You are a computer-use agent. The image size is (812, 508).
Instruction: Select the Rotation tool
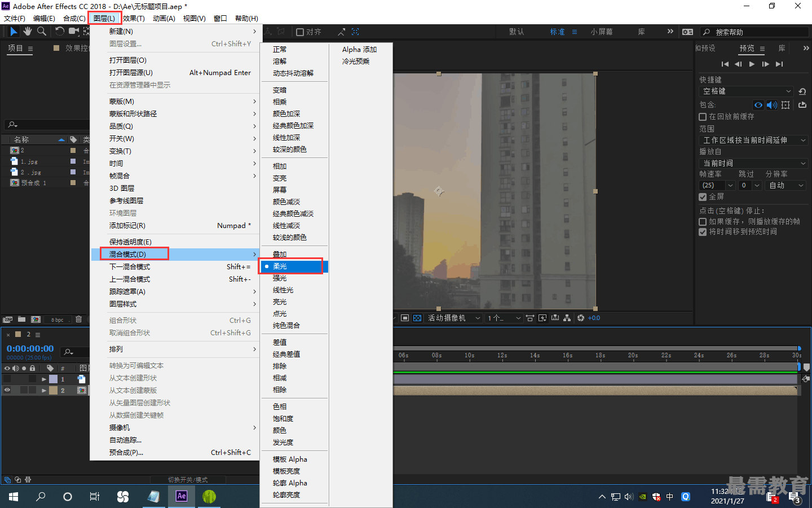coord(59,32)
